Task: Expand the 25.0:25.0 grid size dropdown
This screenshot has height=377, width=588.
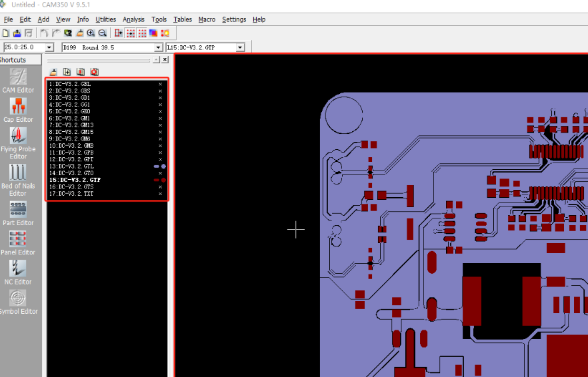Action: pos(49,47)
